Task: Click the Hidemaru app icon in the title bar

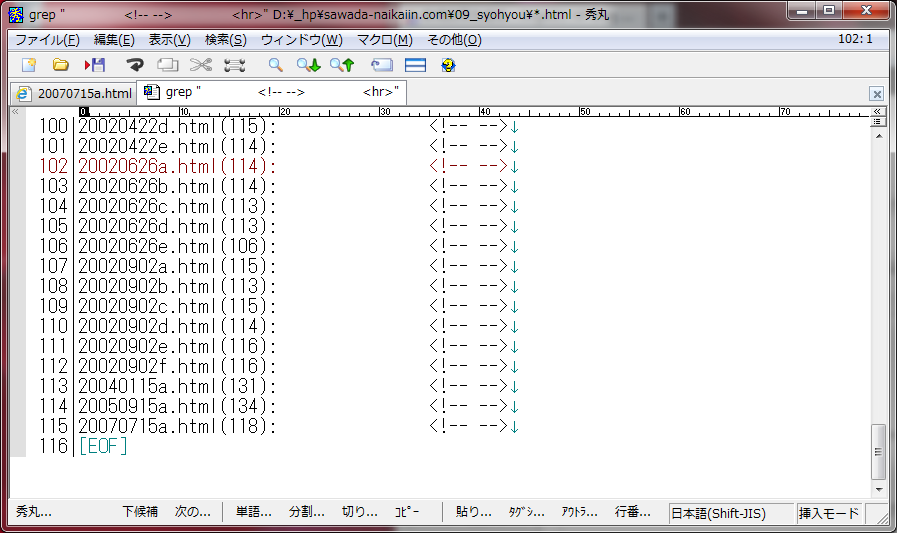Action: (x=16, y=14)
